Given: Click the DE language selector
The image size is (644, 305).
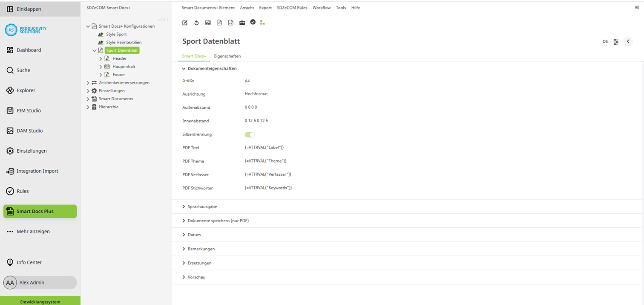Looking at the screenshot, I should point(605,42).
